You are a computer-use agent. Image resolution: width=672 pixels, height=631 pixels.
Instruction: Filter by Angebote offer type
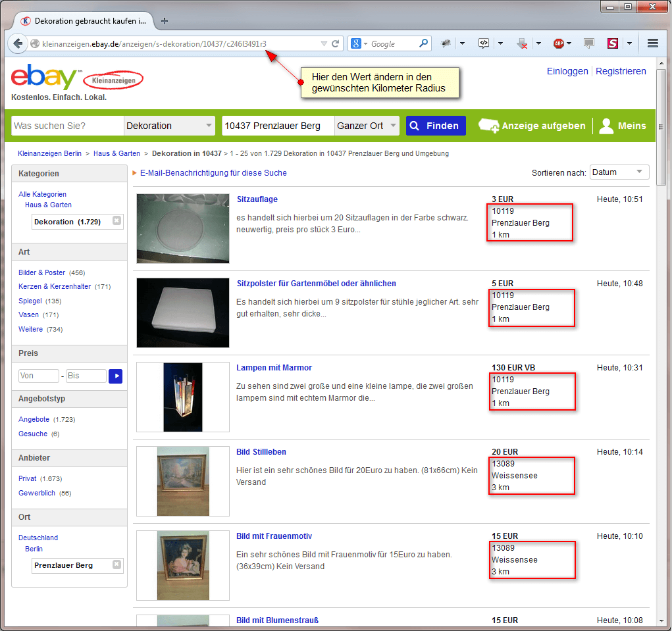click(34, 419)
